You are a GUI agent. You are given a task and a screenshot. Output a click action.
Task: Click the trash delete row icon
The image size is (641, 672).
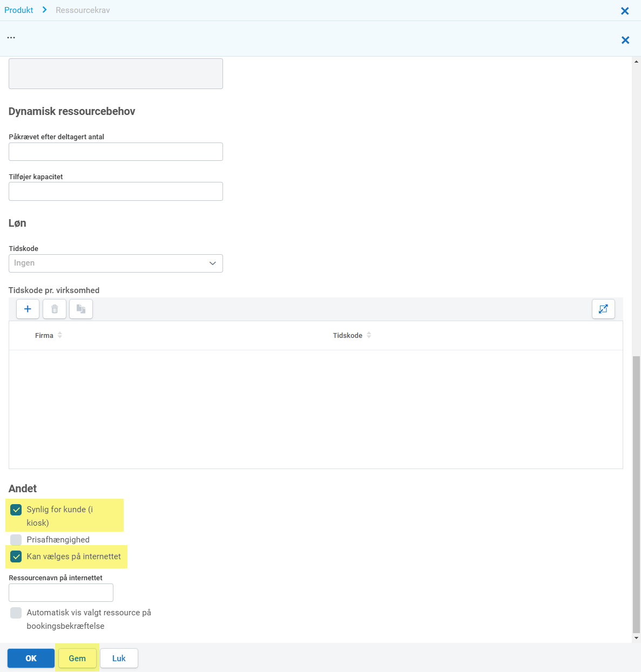point(55,309)
